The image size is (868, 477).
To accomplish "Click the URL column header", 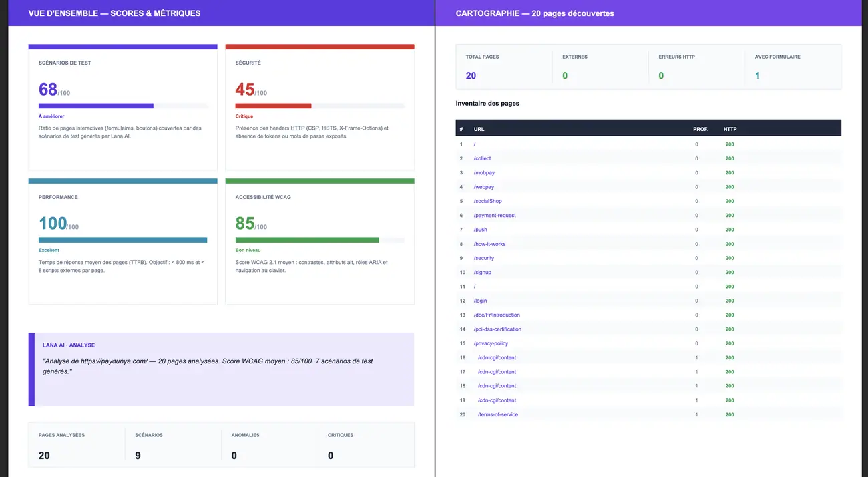I will click(479, 129).
